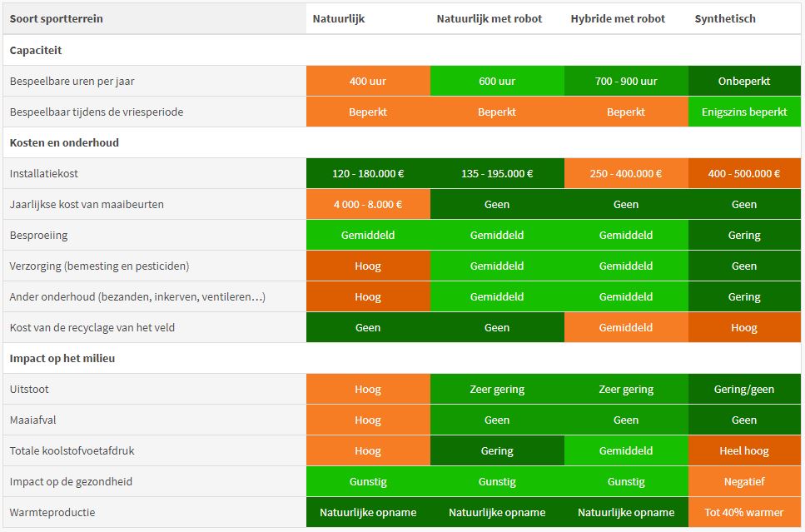Select the 'Natuurlijk met robot' column header

coord(497,19)
